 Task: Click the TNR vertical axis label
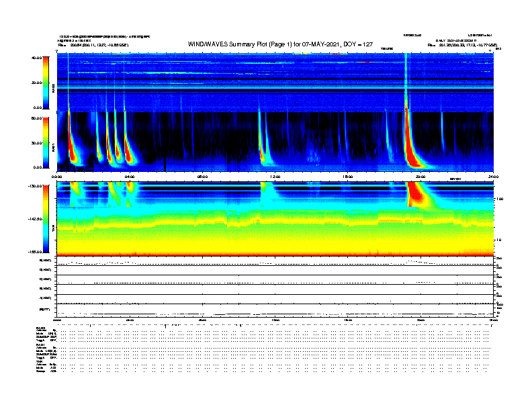[53, 228]
